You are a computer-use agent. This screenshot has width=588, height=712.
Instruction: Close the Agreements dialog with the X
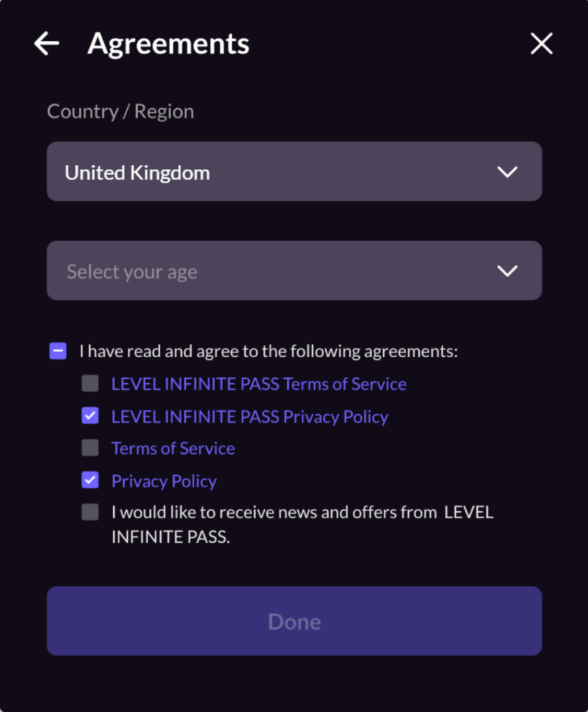click(542, 44)
